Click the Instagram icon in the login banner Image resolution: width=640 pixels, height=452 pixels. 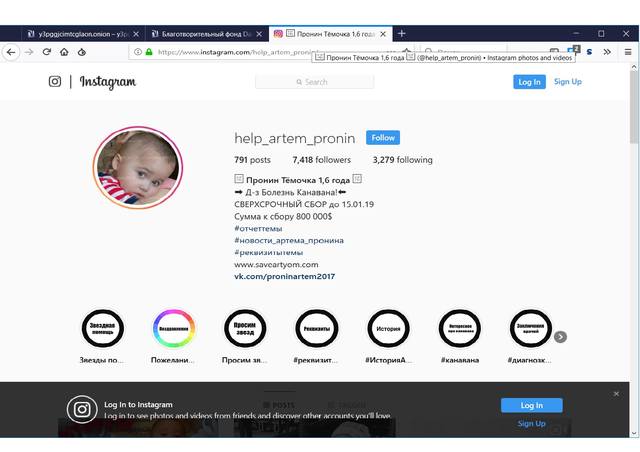(x=82, y=409)
